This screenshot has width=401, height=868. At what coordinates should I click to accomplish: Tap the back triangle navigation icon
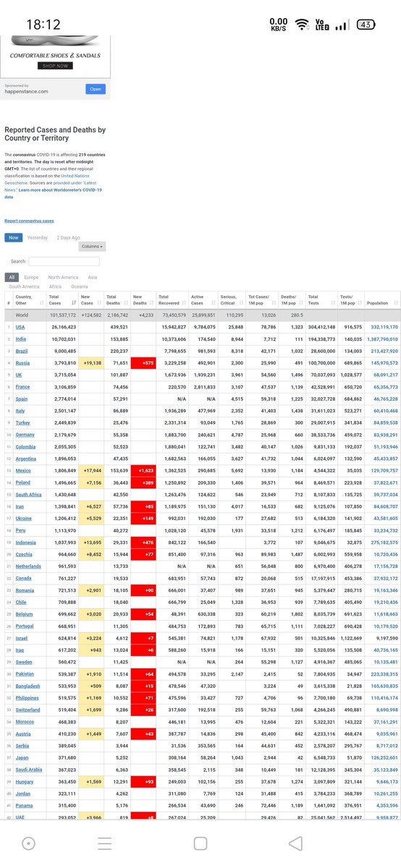pos(295,843)
